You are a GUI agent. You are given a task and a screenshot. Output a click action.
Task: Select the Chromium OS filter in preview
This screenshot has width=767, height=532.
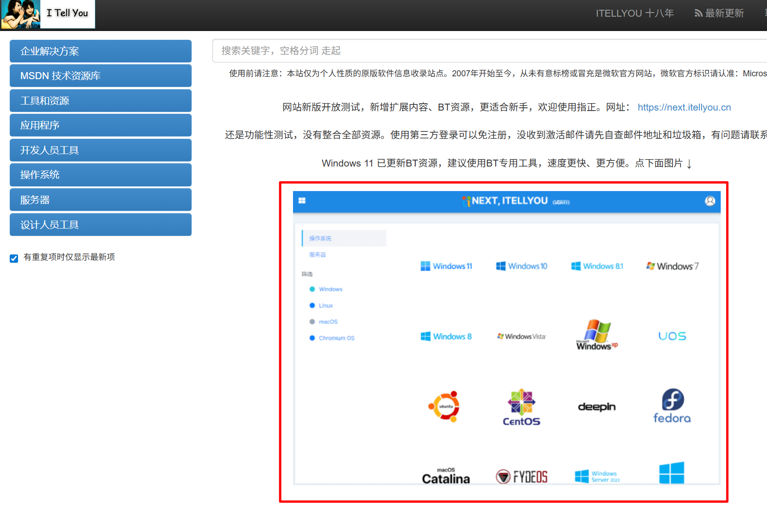click(332, 338)
